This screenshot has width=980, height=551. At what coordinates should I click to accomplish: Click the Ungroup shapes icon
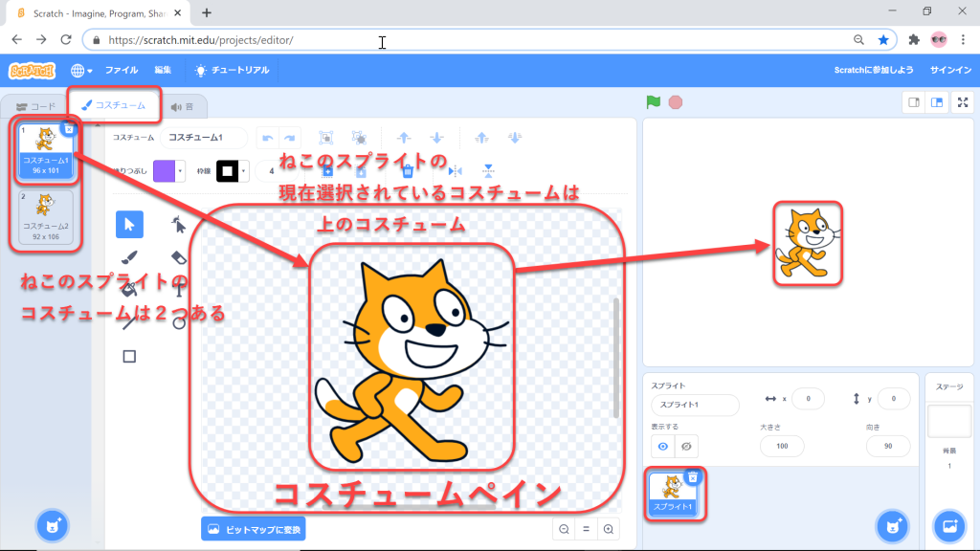click(x=359, y=138)
